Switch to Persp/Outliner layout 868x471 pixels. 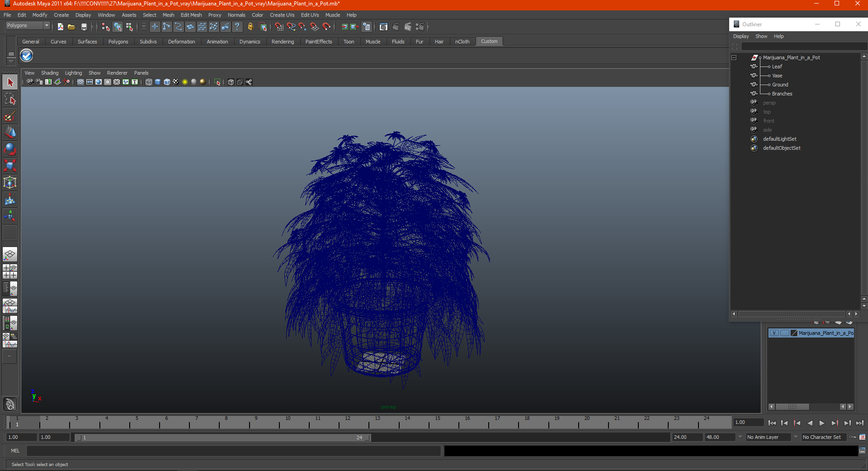[10, 288]
